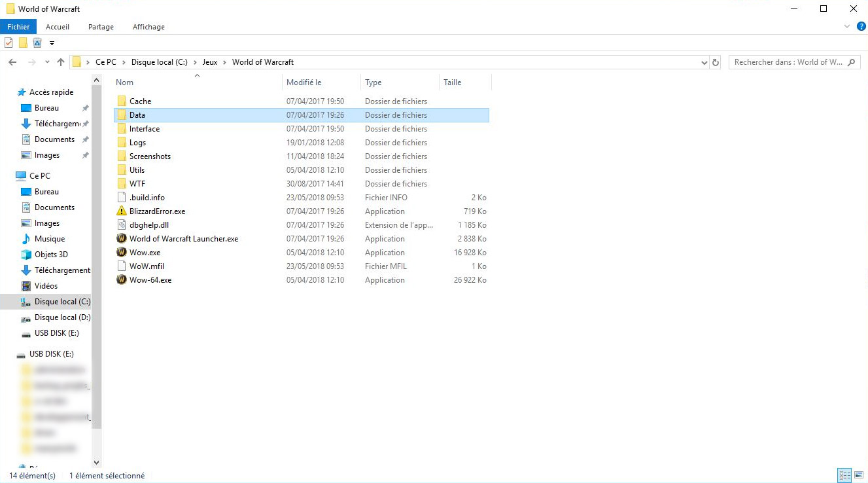Select the Utils folder icon
This screenshot has width=868, height=483.
tap(122, 170)
